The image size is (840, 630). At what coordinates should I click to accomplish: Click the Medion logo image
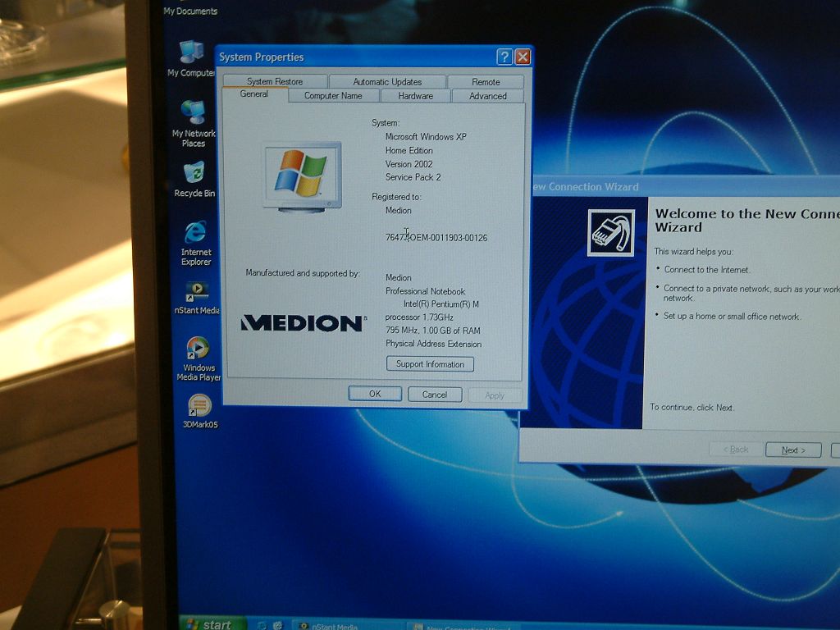(304, 323)
